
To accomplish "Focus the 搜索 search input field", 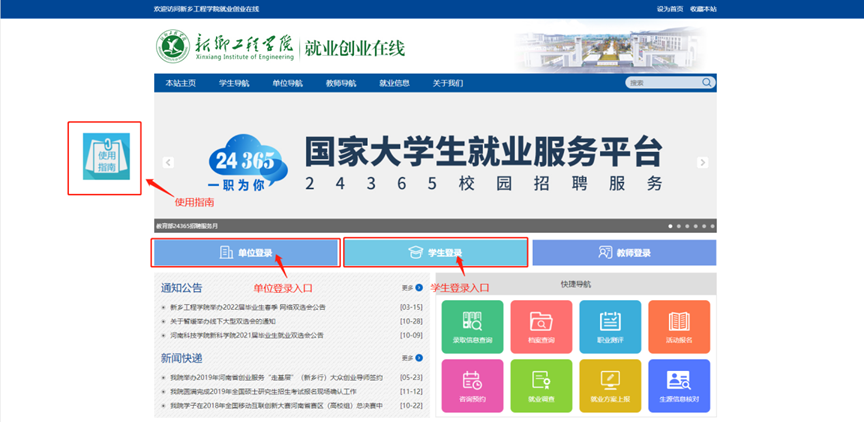I will pos(662,83).
